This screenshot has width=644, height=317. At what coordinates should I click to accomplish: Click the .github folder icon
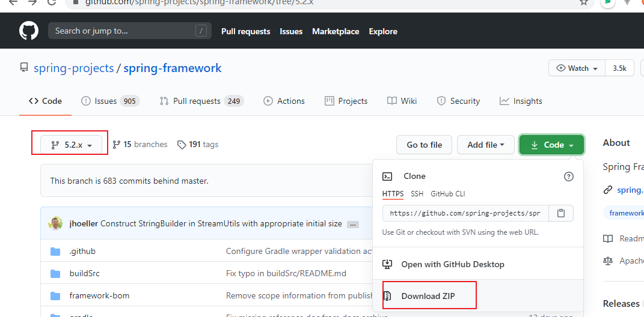55,252
